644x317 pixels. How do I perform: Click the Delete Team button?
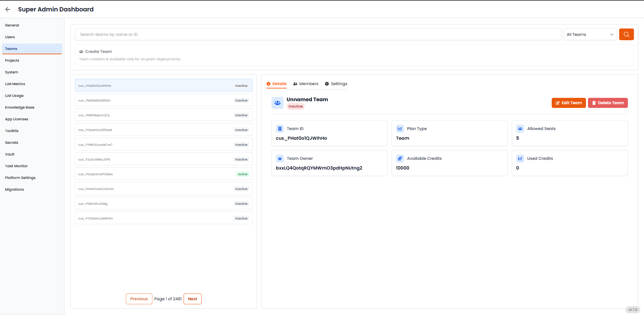[x=608, y=103]
